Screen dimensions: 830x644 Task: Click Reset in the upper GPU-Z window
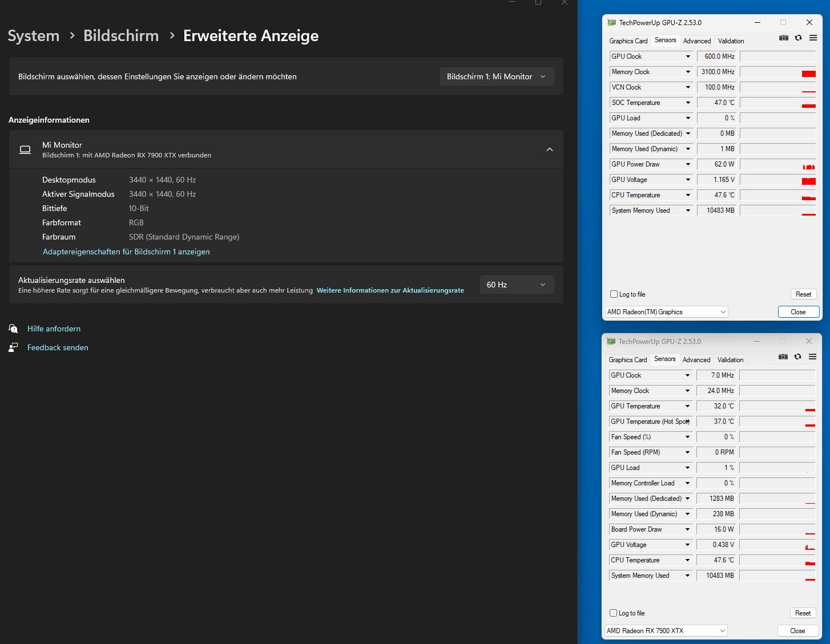coord(803,294)
